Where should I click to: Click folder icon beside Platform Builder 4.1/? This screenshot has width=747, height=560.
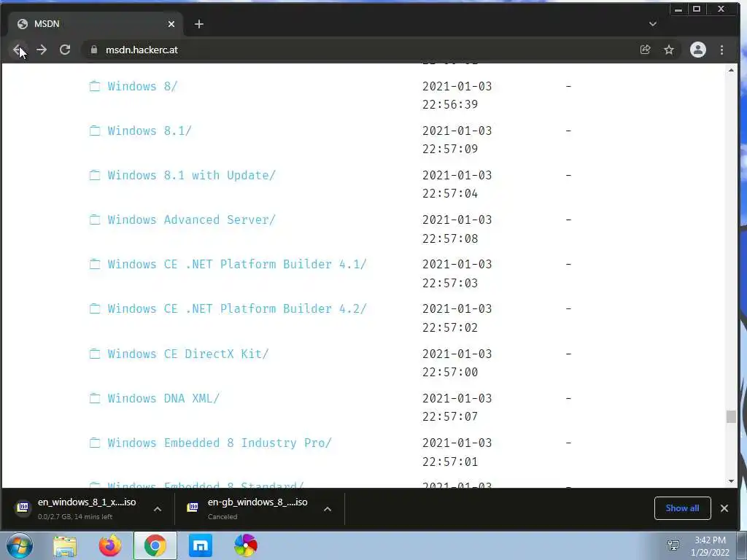(95, 264)
